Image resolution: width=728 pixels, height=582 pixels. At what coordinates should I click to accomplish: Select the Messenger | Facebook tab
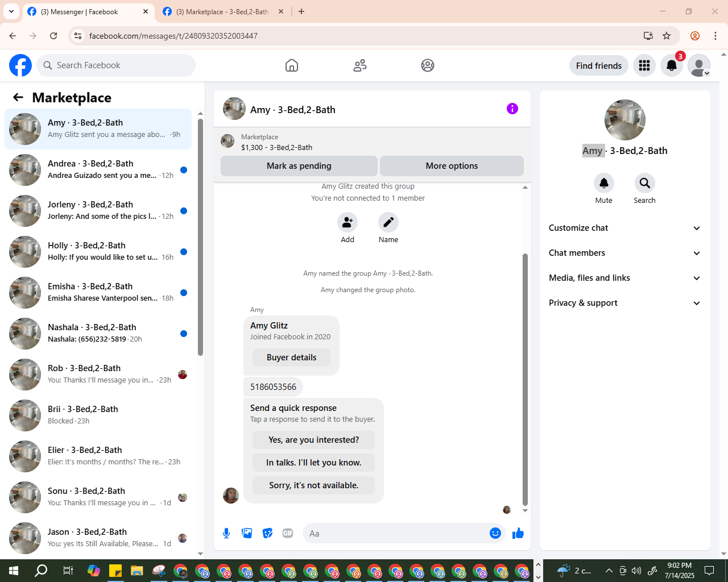tap(88, 11)
